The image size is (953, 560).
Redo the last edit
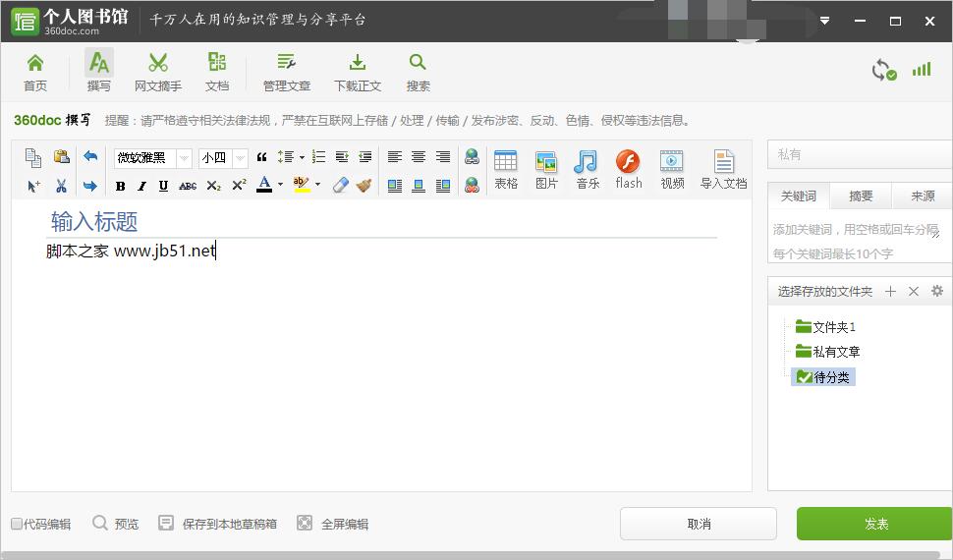[x=90, y=186]
